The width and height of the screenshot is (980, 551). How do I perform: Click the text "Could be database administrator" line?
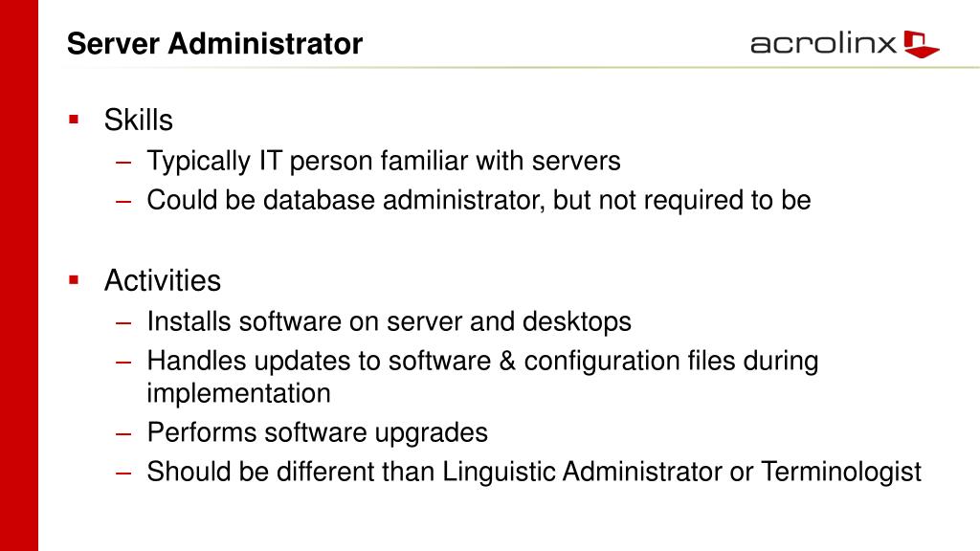(x=479, y=201)
